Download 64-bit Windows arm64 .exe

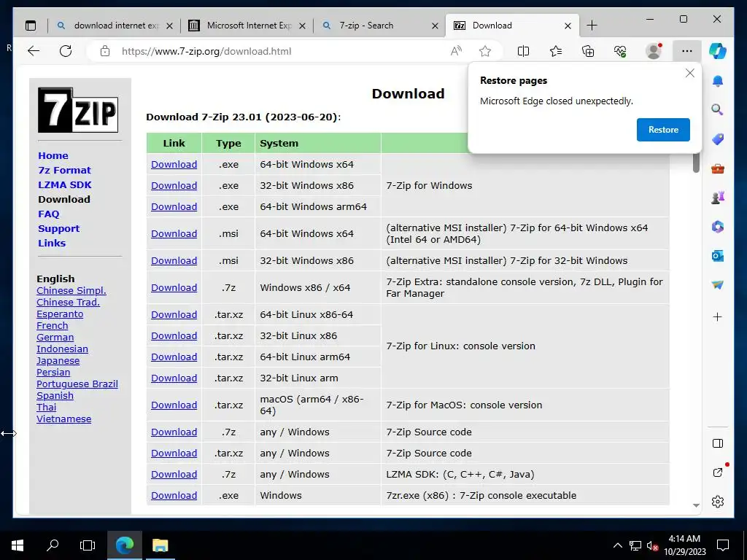coord(174,206)
